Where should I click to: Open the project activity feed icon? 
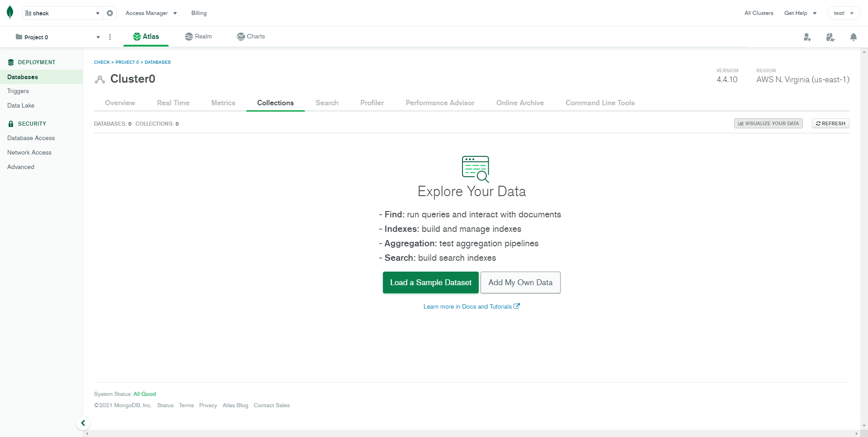830,37
